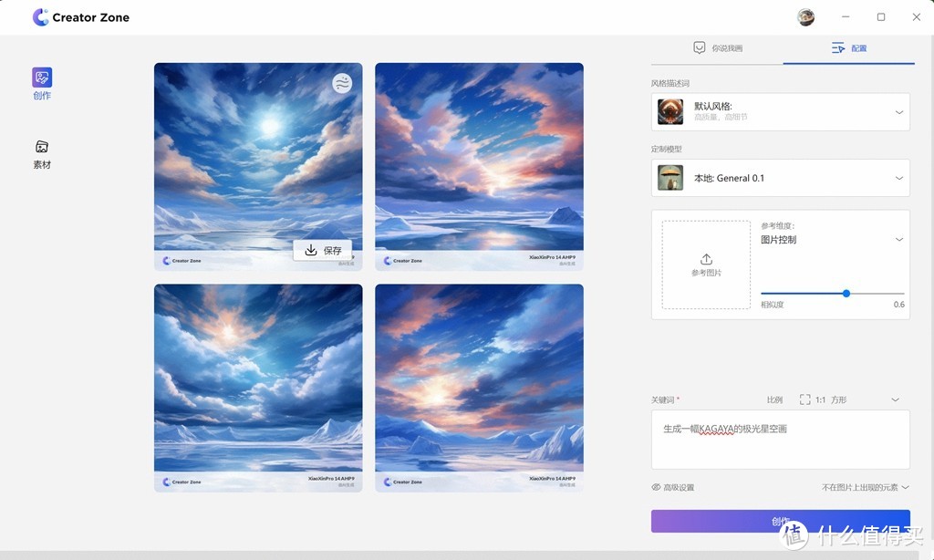This screenshot has height=560, width=934.
Task: Open the user avatar profile
Action: pyautogui.click(x=805, y=17)
